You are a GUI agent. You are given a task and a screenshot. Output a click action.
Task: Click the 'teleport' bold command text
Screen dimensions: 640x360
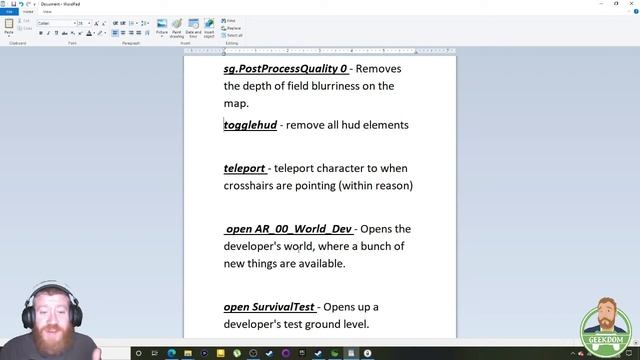[244, 168]
